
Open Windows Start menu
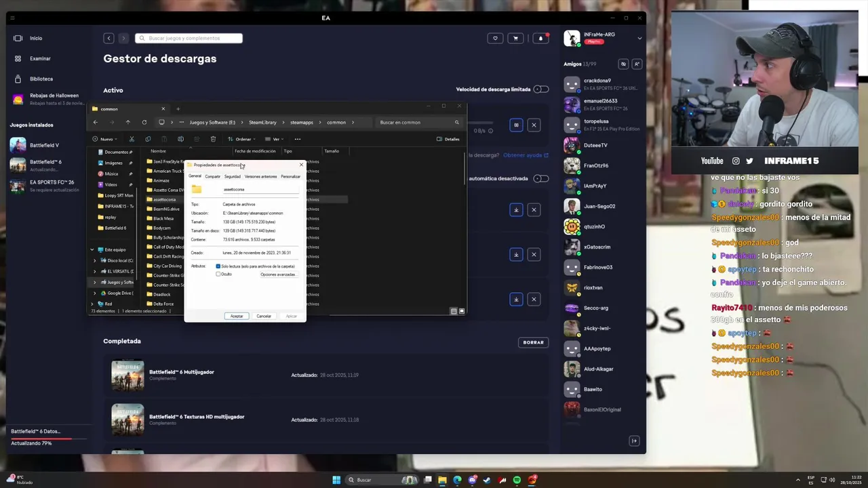[336, 480]
